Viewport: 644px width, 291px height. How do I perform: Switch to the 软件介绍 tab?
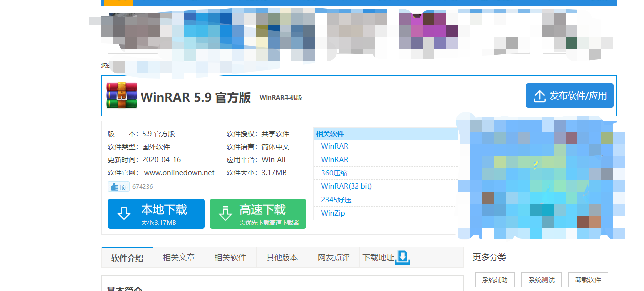point(127,258)
